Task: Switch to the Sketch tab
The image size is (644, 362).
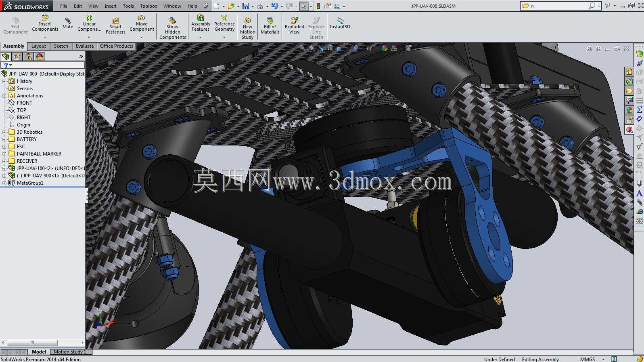Action: 61,46
